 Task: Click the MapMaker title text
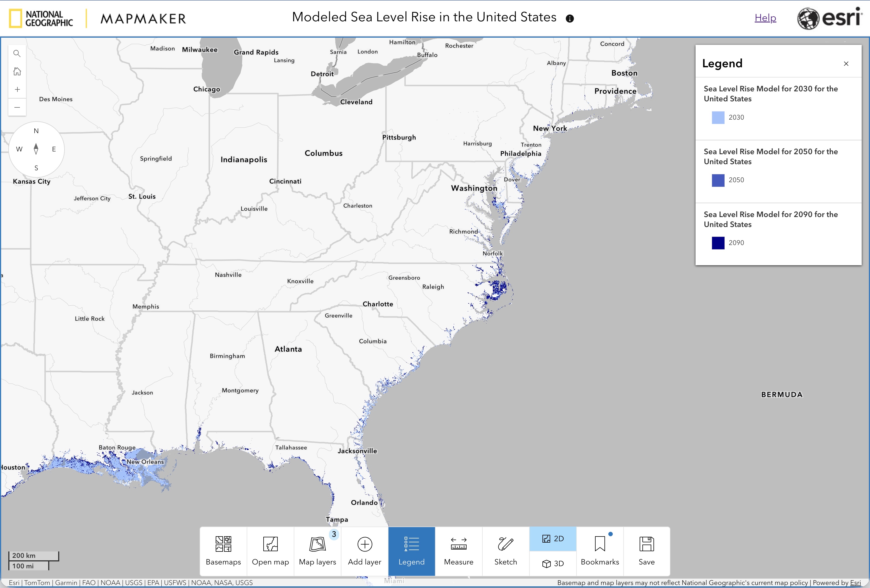pos(143,19)
